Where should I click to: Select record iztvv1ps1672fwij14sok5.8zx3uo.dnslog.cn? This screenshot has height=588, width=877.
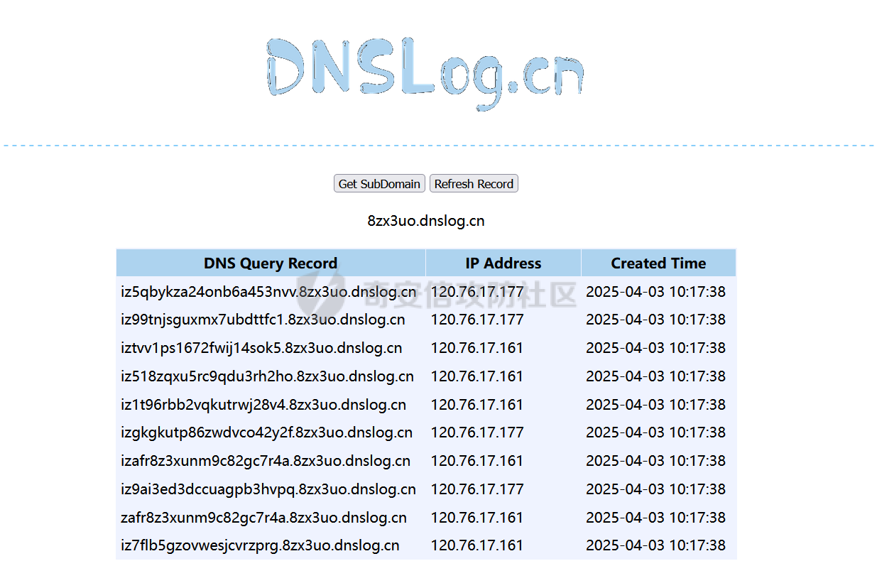point(261,348)
